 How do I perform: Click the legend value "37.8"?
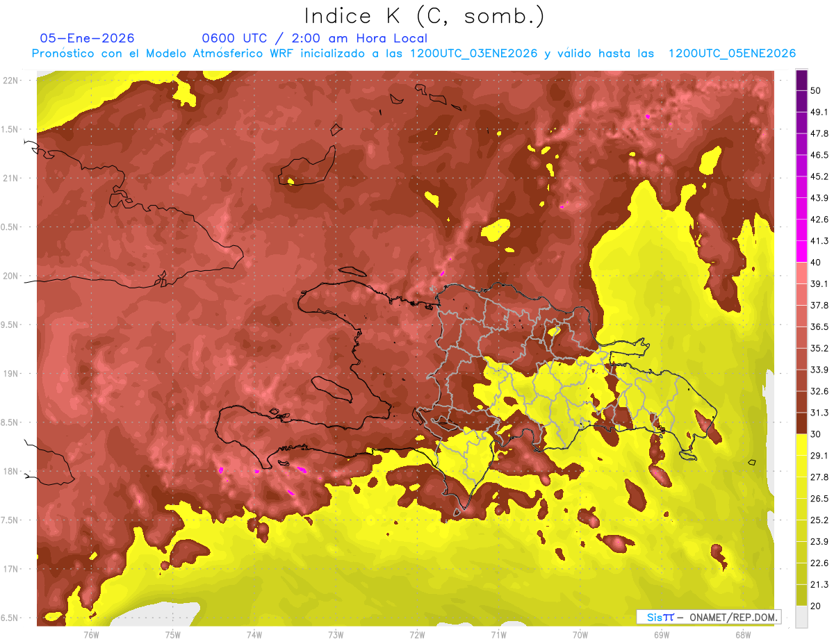(819, 305)
